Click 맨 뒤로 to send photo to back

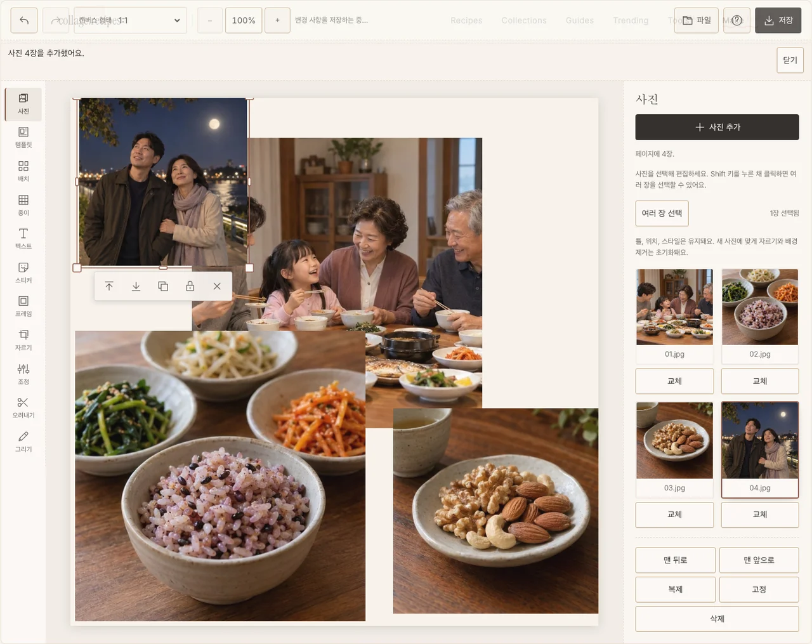point(676,560)
